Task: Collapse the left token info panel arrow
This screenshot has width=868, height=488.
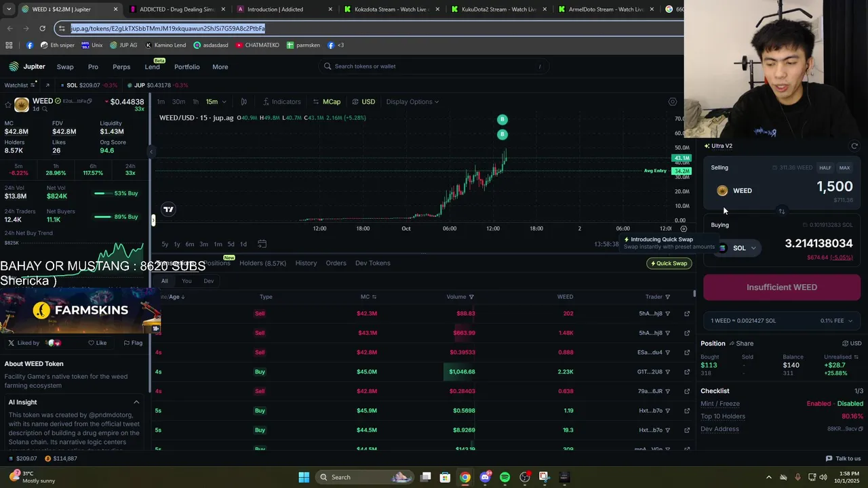Action: [x=151, y=151]
